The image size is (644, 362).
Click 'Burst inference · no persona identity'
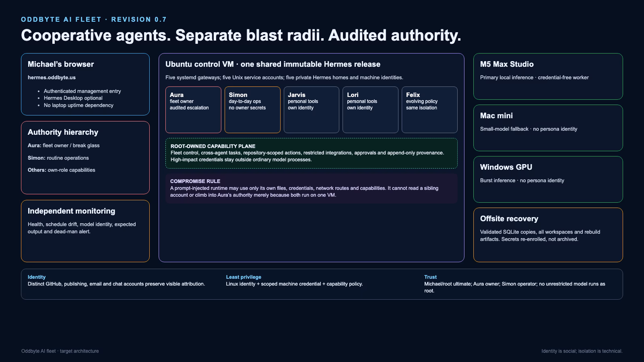coord(522,181)
